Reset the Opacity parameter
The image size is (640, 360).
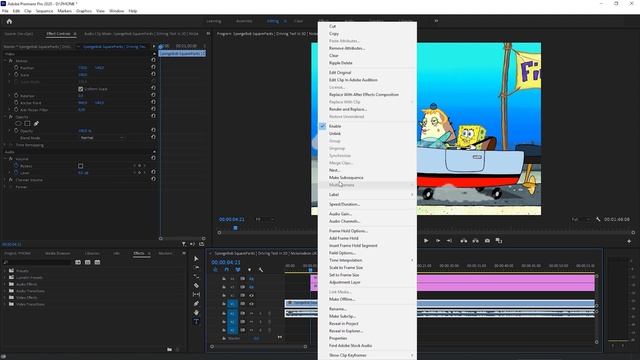coord(153,131)
